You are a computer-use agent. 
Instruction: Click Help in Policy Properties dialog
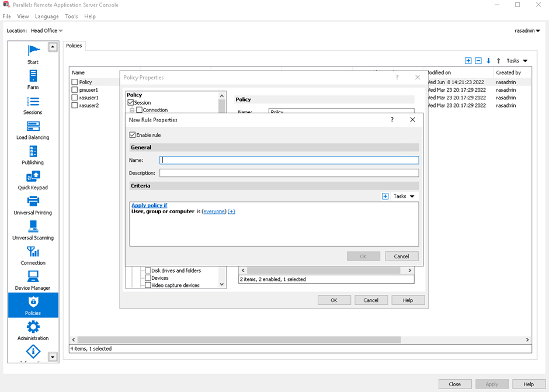pos(408,300)
